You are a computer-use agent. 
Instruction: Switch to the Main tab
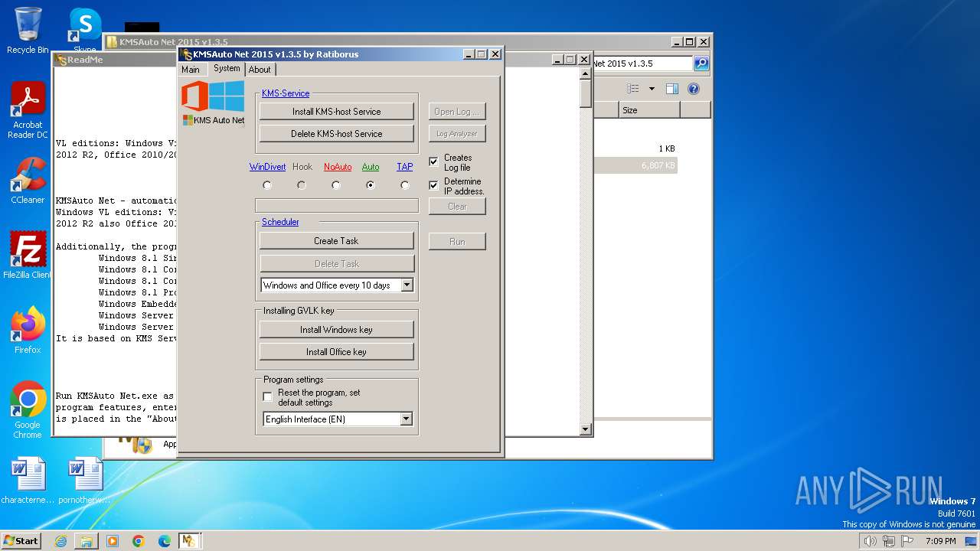click(191, 70)
